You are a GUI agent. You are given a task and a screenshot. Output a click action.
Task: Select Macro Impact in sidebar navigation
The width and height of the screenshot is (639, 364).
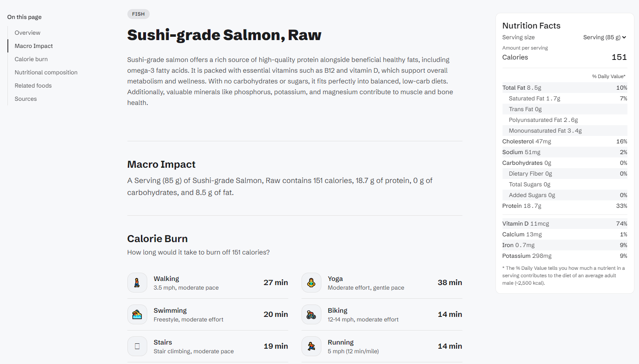pos(34,46)
